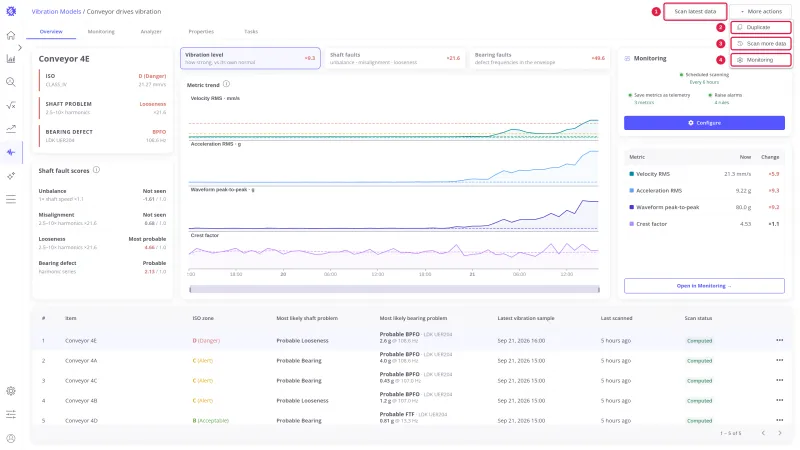The height and width of the screenshot is (450, 800).
Task: Go to the previous page of the table
Action: (x=763, y=433)
